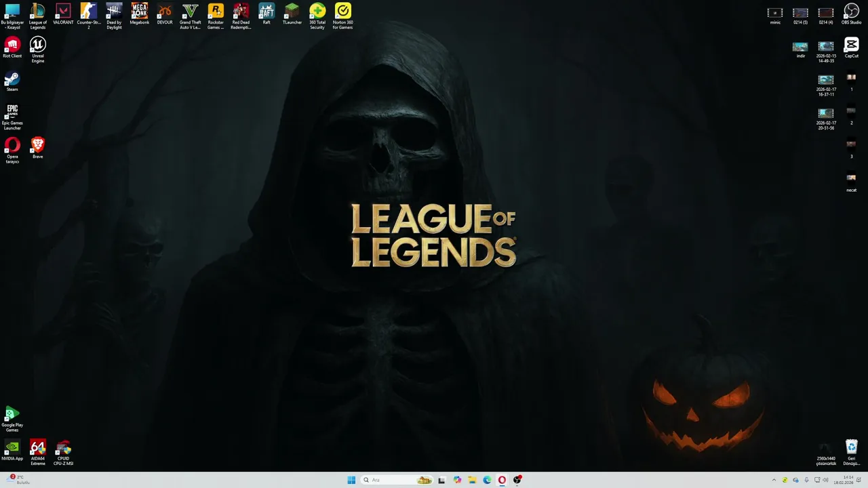Screen dimensions: 868x488
Task: Select the 0214 (4) video file
Action: click(x=826, y=16)
